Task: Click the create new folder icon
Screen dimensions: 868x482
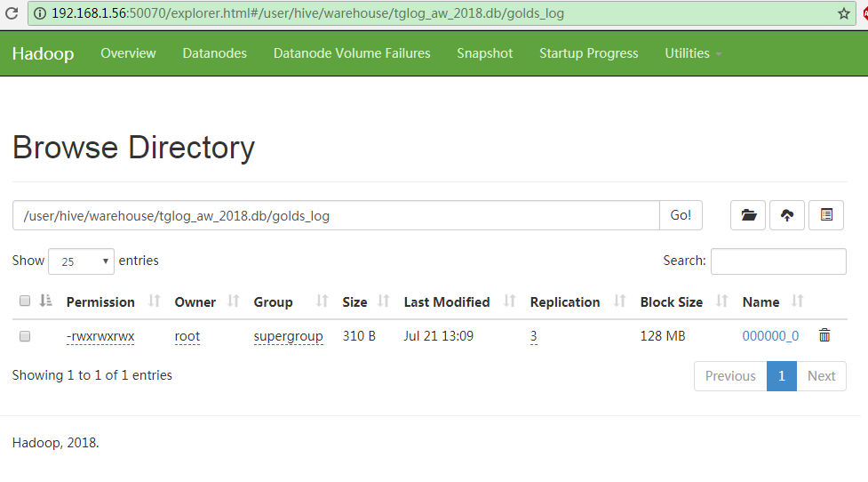Action: point(748,215)
